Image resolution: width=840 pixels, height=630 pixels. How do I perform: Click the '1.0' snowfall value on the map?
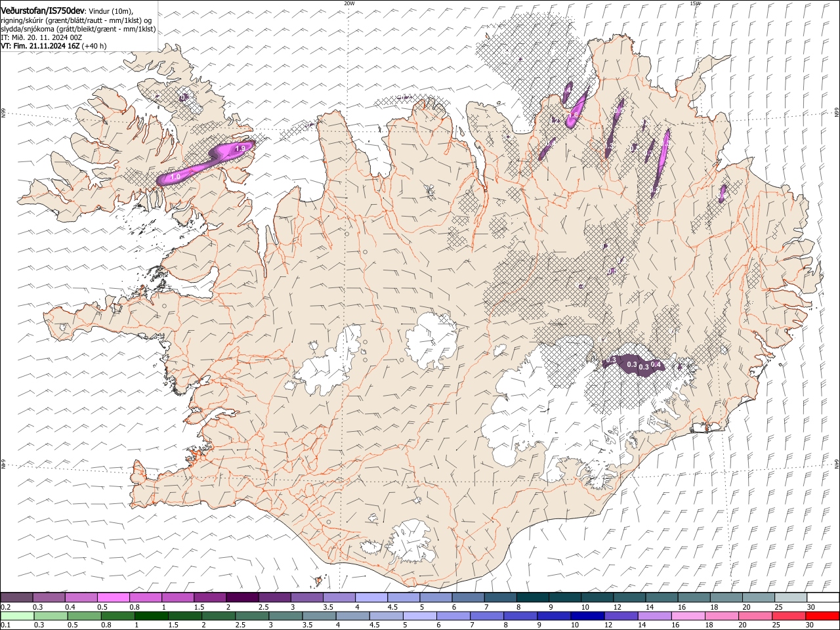coord(175,177)
